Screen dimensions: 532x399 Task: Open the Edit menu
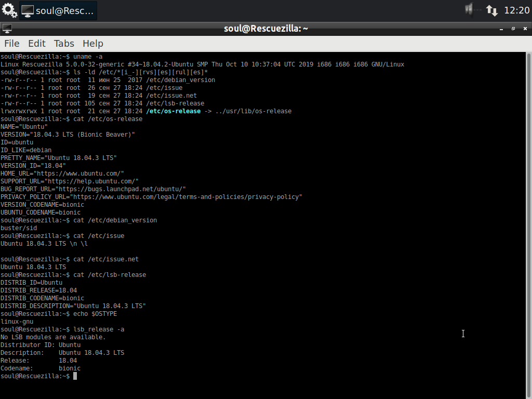click(x=37, y=44)
